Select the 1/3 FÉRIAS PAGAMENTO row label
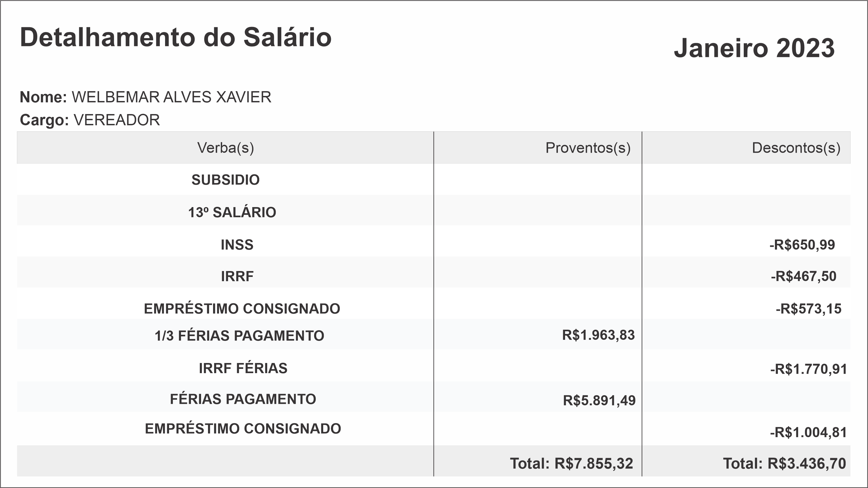Screen dimensions: 868x488 (x=239, y=336)
